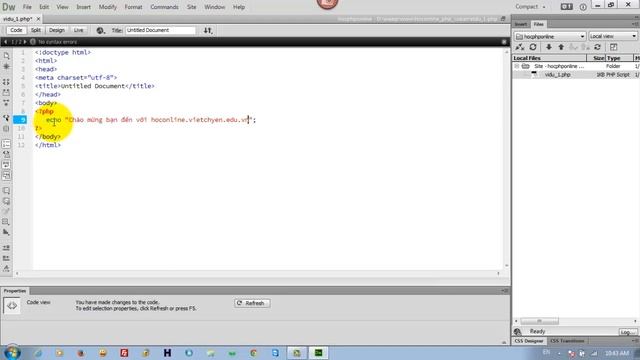
Task: Open the hocphponline site dropdown
Action: (550, 36)
